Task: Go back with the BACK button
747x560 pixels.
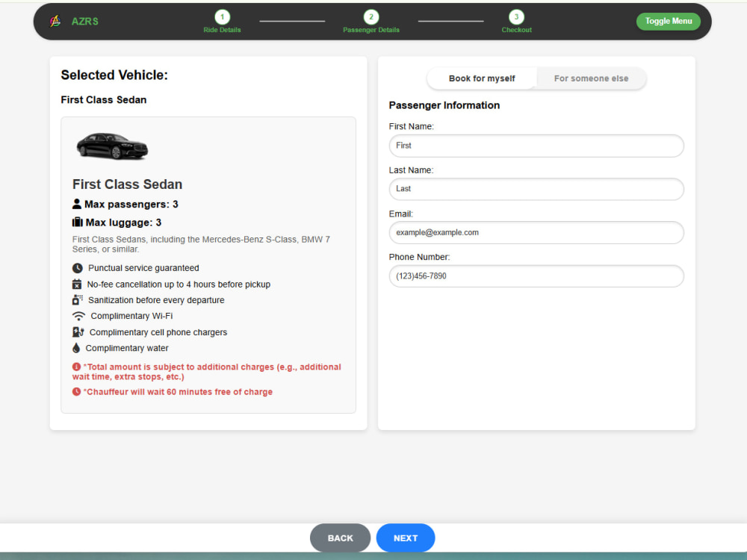Action: coord(340,538)
